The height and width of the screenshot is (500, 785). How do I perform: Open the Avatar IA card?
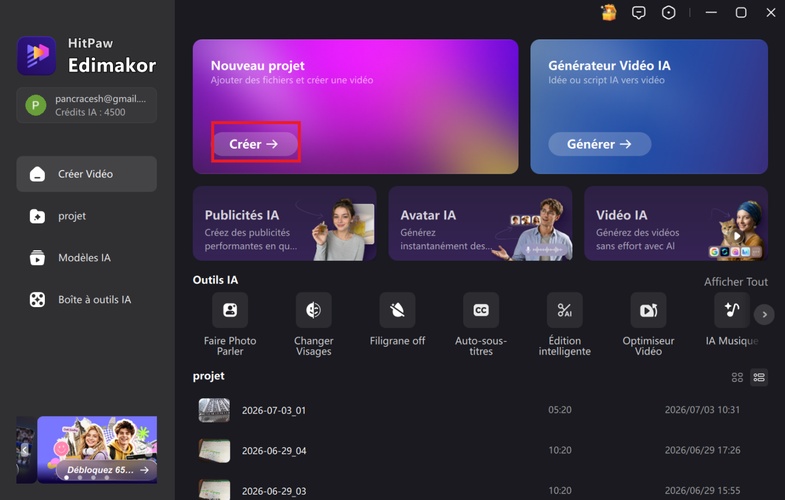tap(480, 223)
